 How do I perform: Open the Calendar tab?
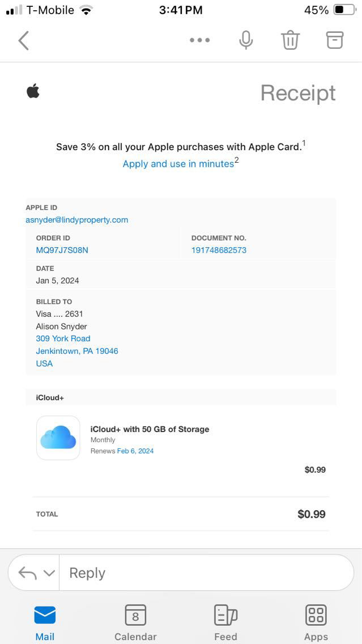[135, 622]
